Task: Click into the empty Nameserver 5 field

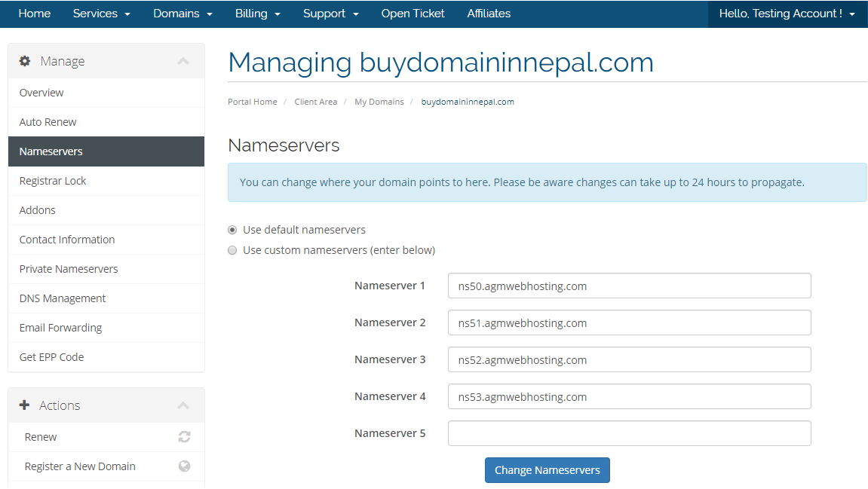Action: click(x=629, y=433)
